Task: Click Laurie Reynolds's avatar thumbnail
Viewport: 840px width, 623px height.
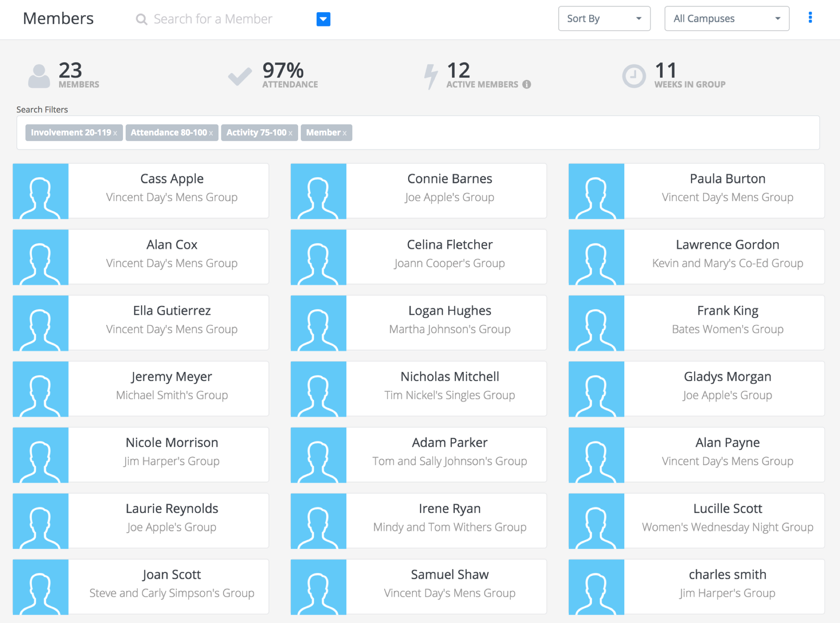Action: click(40, 521)
